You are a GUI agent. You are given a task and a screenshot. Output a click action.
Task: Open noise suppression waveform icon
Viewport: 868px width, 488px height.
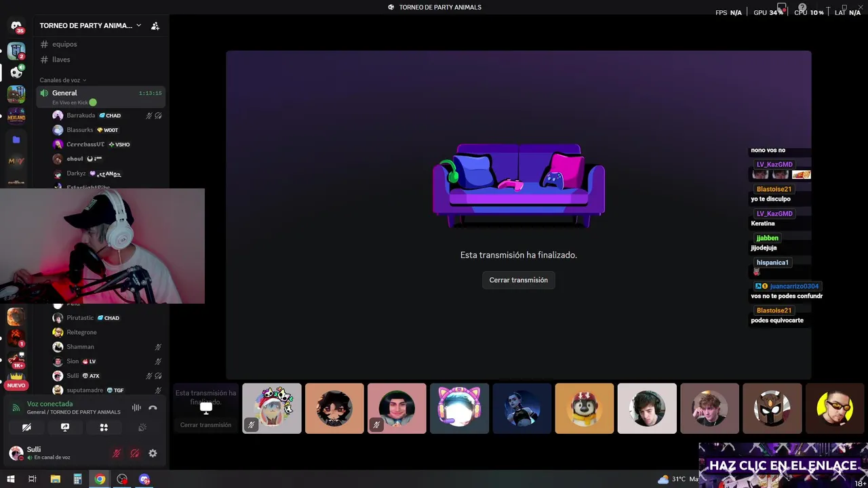(x=136, y=408)
